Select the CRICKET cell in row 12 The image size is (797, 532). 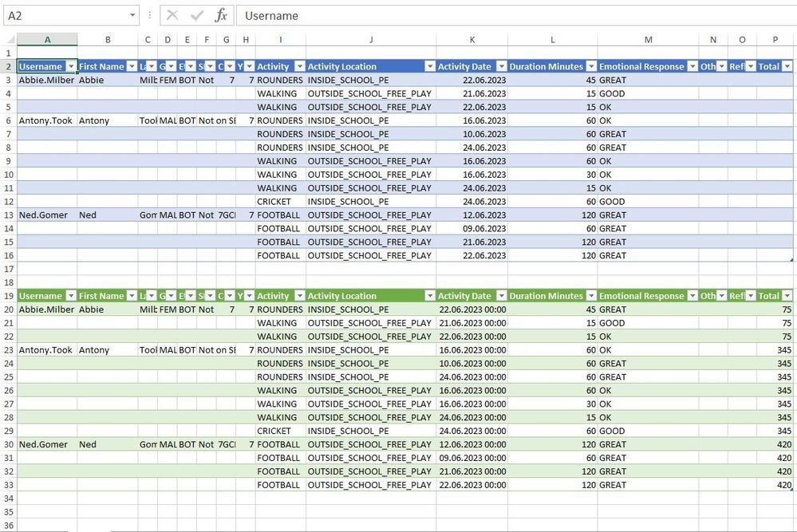click(281, 201)
